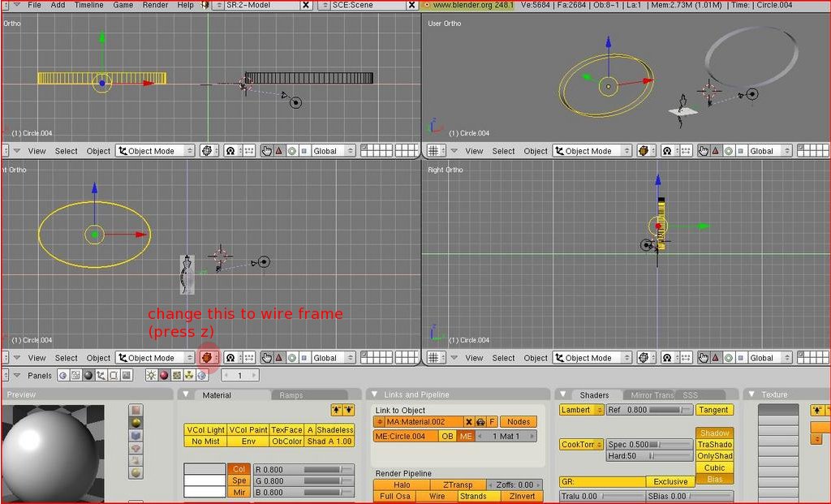Open the CookTorr specular shader dropdown
831x504 pixels.
click(x=581, y=445)
